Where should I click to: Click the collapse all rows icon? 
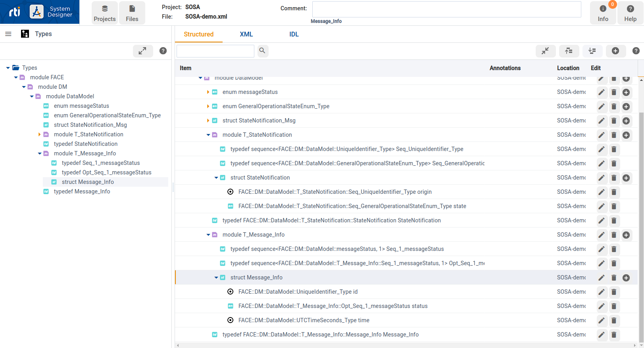569,51
